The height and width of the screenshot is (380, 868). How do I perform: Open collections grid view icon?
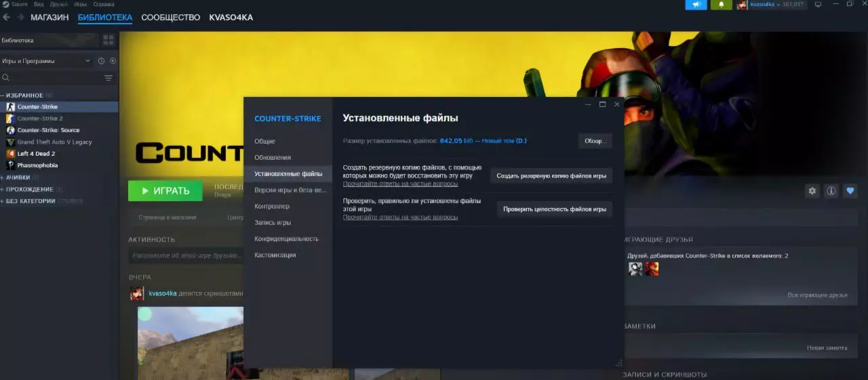pyautogui.click(x=108, y=40)
